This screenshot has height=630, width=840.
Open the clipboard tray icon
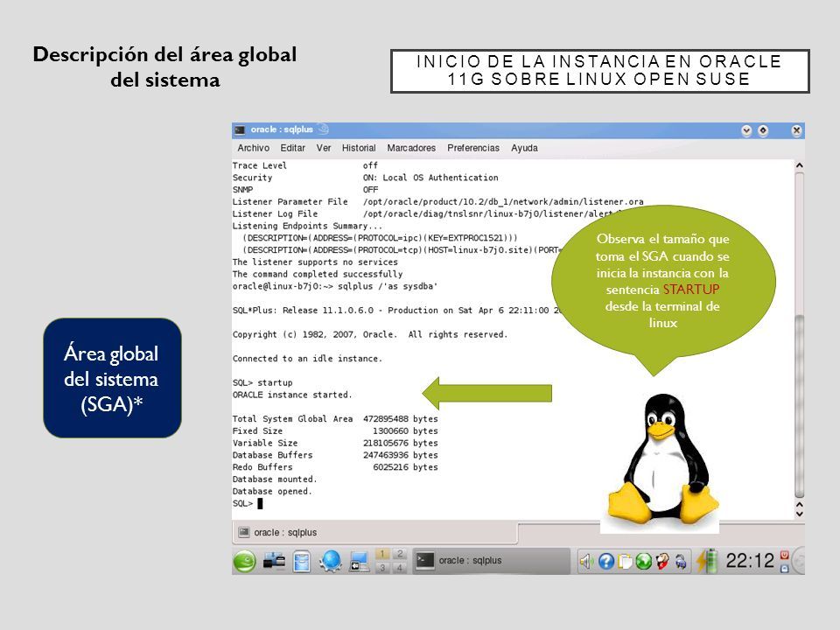(x=625, y=561)
